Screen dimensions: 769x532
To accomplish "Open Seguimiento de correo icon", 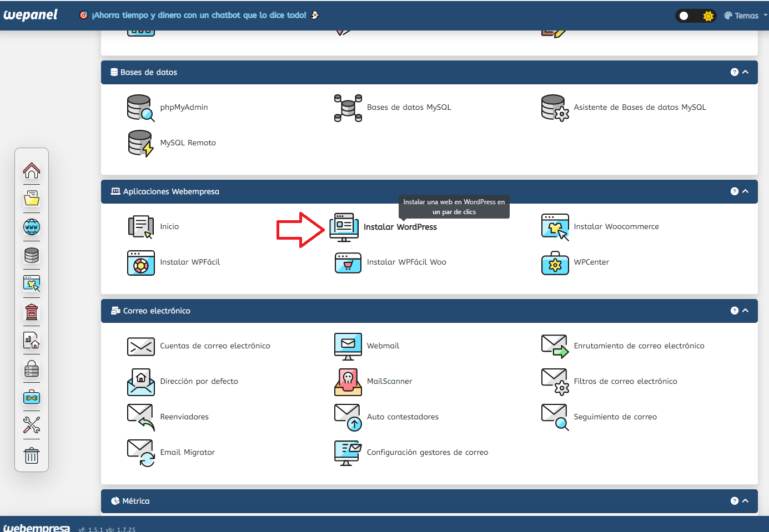I will (x=555, y=417).
